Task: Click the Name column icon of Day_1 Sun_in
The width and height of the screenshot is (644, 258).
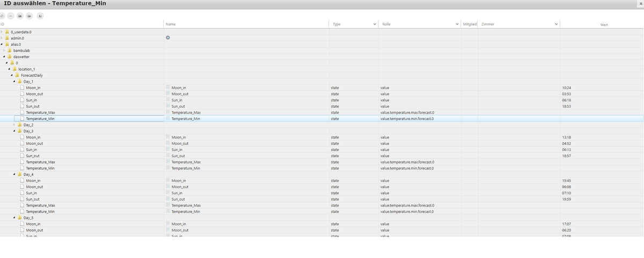Action: tap(168, 100)
